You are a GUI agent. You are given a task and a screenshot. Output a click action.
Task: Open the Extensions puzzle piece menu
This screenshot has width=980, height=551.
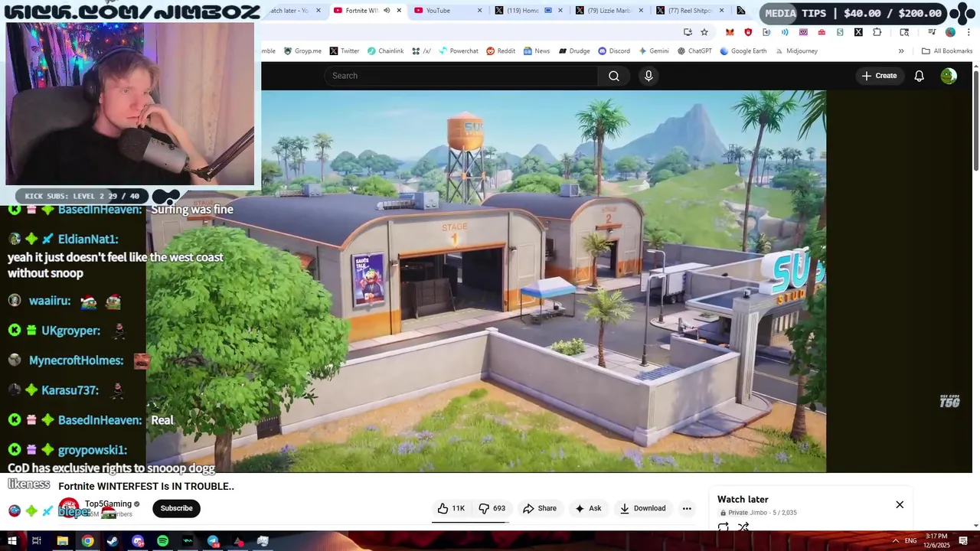point(877,32)
